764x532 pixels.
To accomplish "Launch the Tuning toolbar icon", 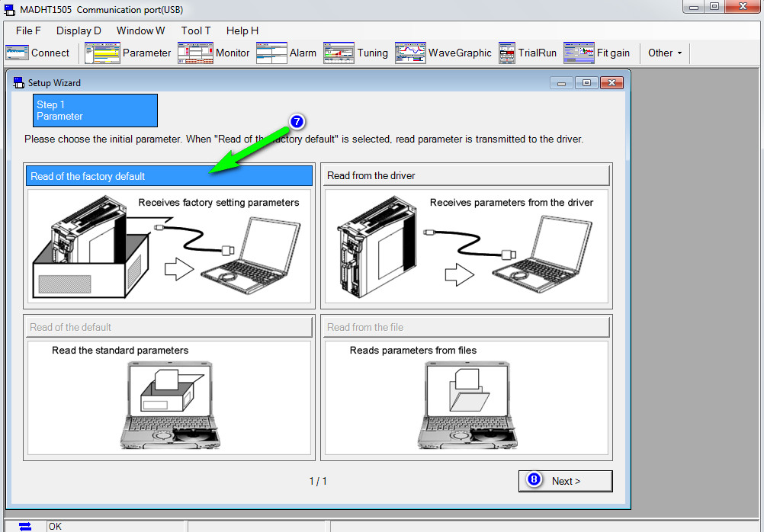I will (x=339, y=53).
